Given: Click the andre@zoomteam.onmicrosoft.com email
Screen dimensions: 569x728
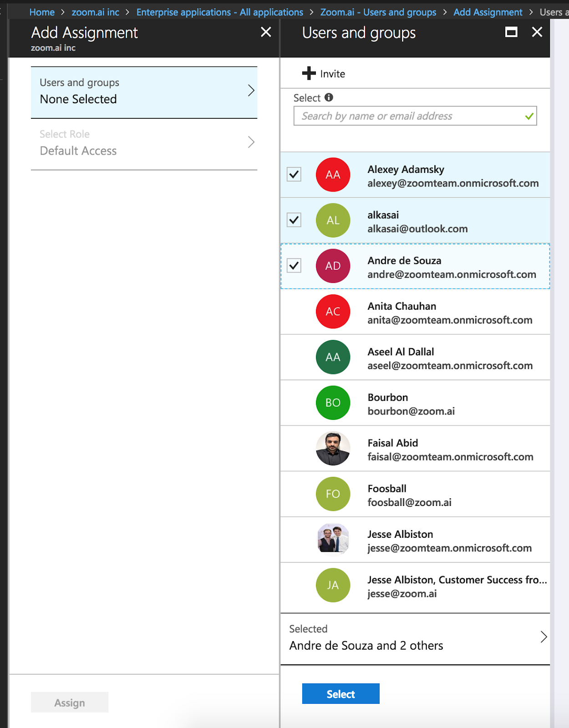Looking at the screenshot, I should 452,274.
